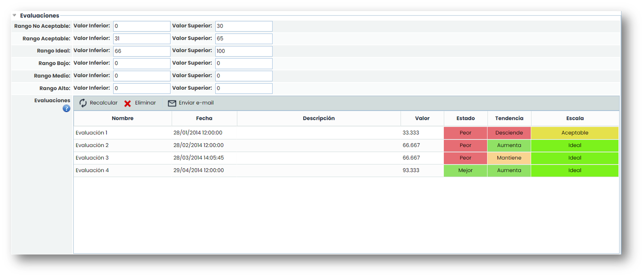Click the red X Eliminar icon
644x277 pixels.
127,103
